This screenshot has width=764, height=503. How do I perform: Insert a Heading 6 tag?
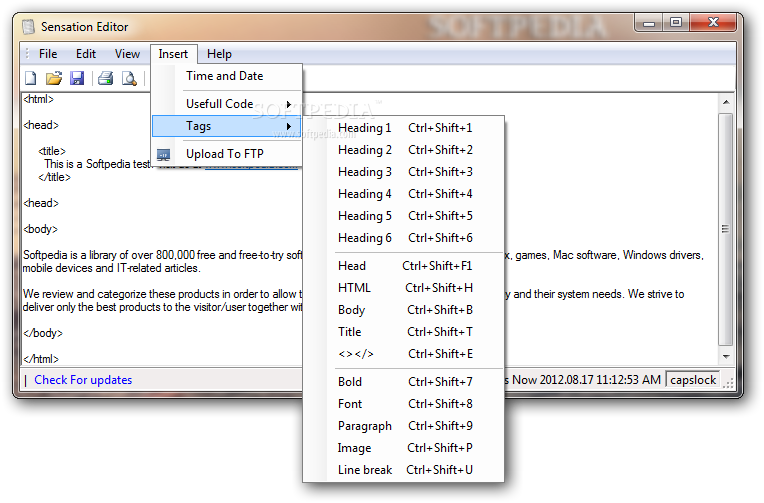pyautogui.click(x=403, y=237)
